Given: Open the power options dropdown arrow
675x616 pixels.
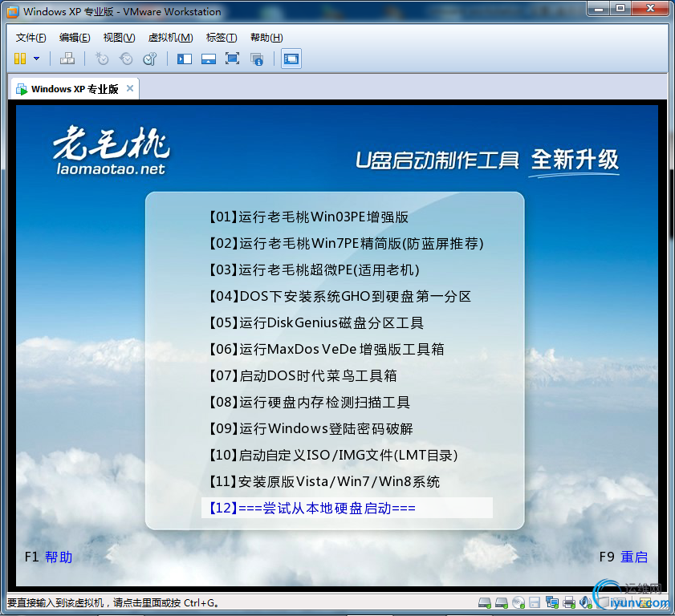Looking at the screenshot, I should click(x=37, y=59).
